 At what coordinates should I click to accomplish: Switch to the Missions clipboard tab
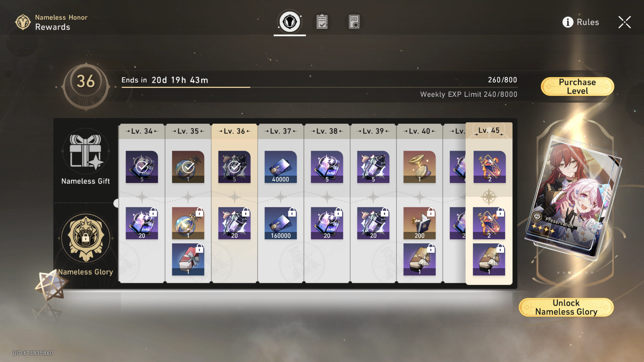point(322,22)
